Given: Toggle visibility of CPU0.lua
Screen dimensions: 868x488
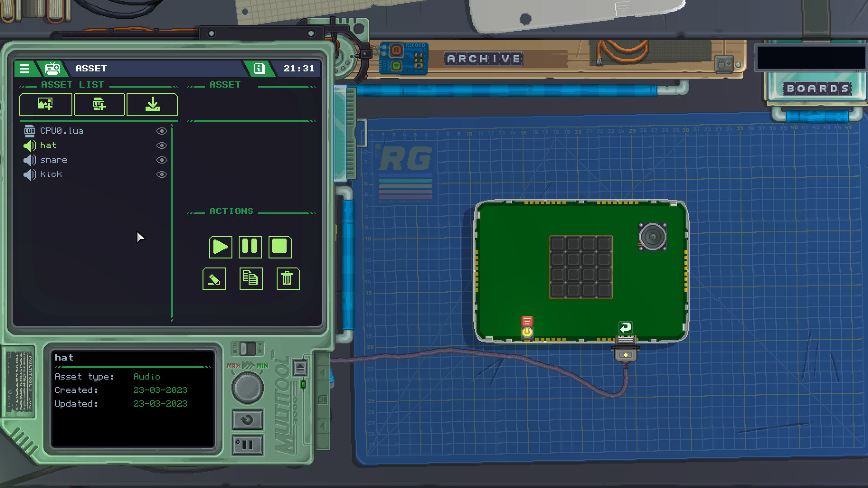Looking at the screenshot, I should [161, 131].
